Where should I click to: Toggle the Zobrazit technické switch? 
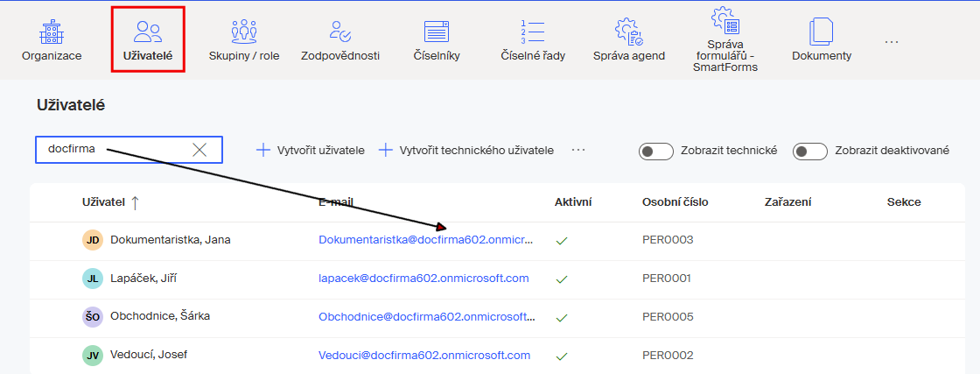(x=655, y=151)
